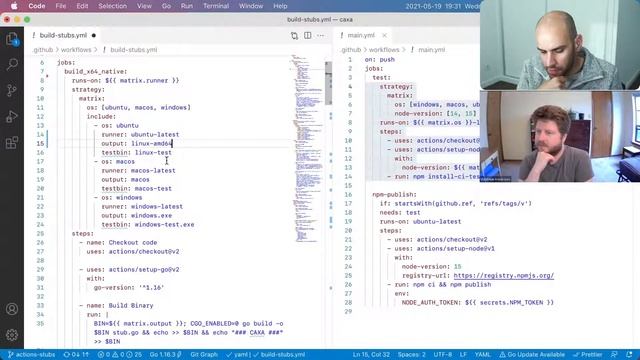
Task: Open the Extensions view in activity bar
Action: (x=12, y=142)
